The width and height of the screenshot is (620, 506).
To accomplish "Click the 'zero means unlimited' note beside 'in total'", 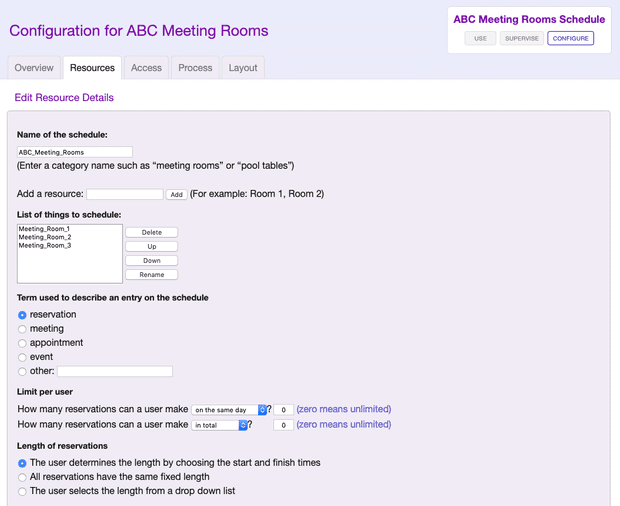I will (344, 425).
